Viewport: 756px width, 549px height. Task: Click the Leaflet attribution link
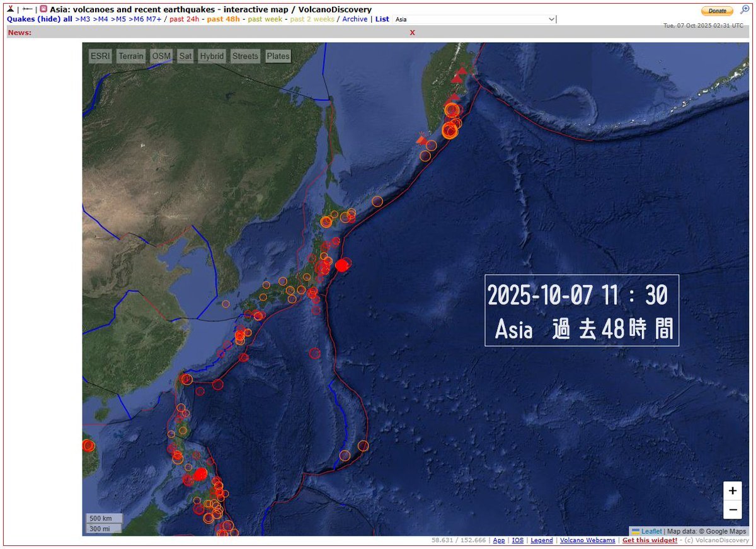click(651, 531)
